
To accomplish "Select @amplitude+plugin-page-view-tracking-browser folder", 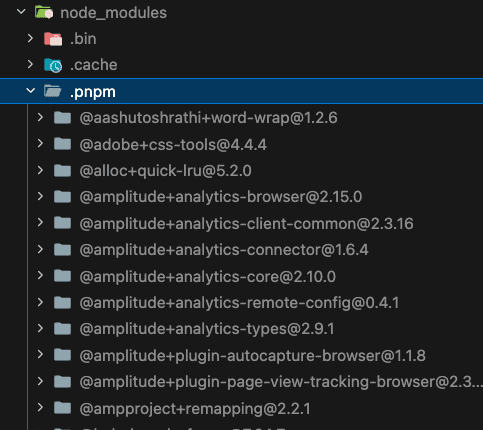I will pyautogui.click(x=281, y=382).
